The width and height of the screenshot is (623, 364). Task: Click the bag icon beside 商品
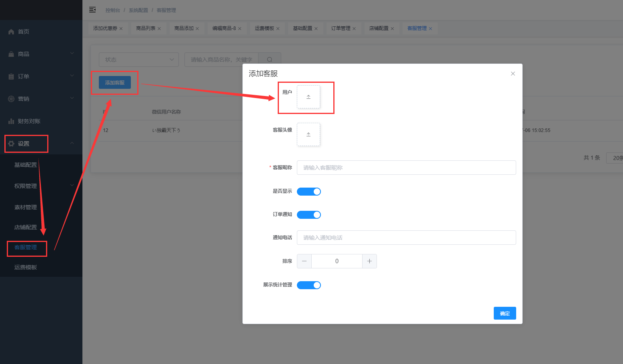11,54
